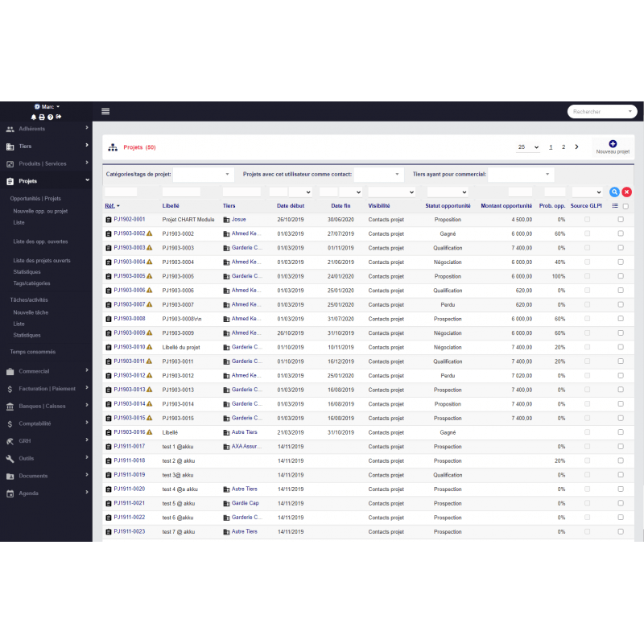
Task: Click the hamburger menu icon in top bar
Action: click(x=105, y=111)
